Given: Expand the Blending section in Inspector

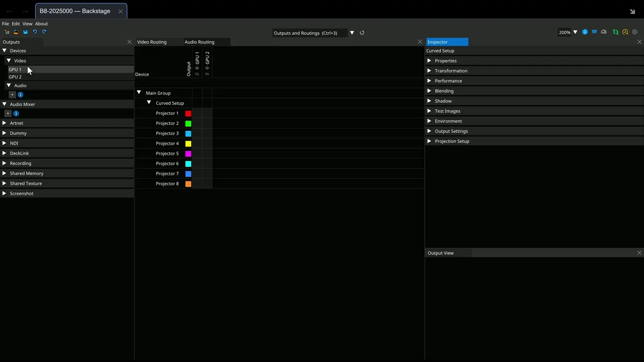Looking at the screenshot, I should point(429,91).
